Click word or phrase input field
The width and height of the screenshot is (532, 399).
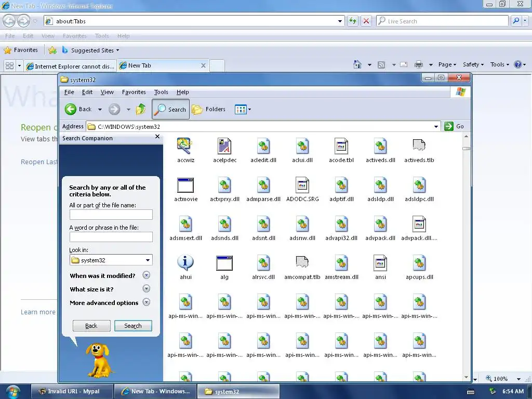point(111,237)
